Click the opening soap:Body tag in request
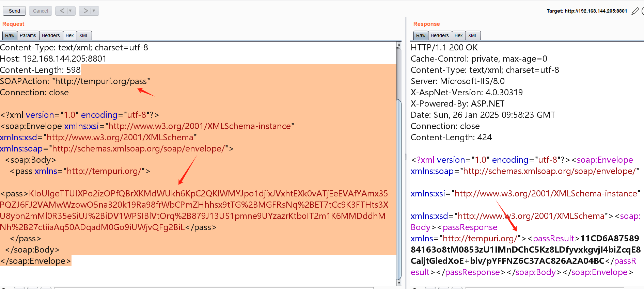This screenshot has height=289, width=644. 31,160
